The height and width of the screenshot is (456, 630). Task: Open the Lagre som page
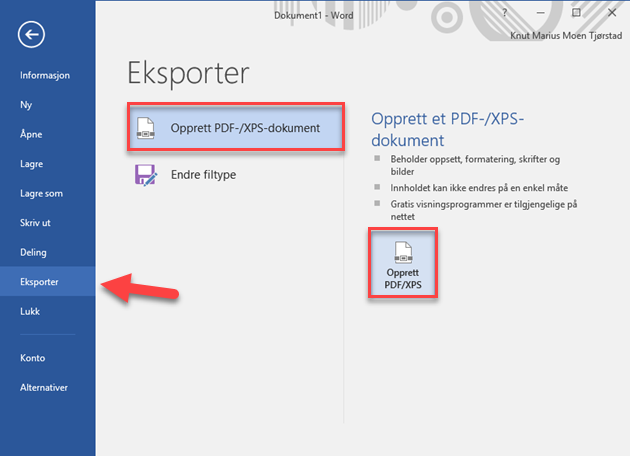(x=41, y=193)
